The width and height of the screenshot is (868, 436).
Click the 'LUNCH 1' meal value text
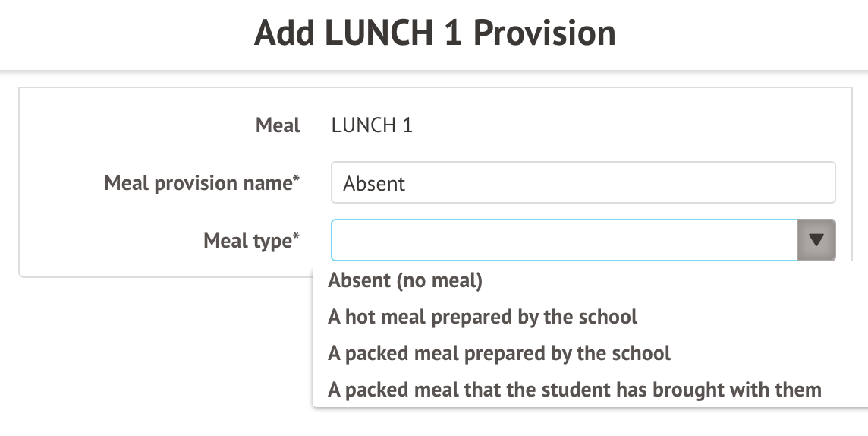372,125
